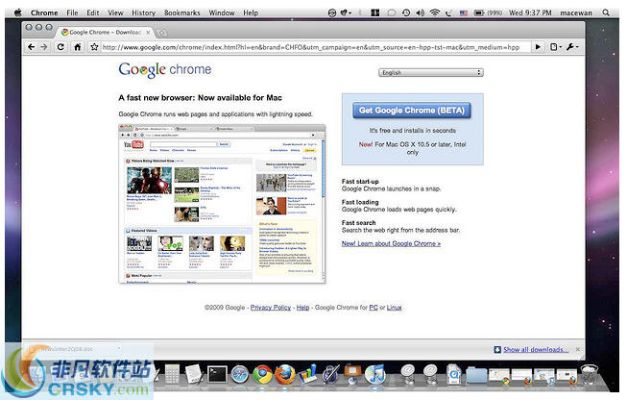Bookmark this page with the star icon
Image resolution: width=627 pixels, height=400 pixels.
tap(94, 47)
